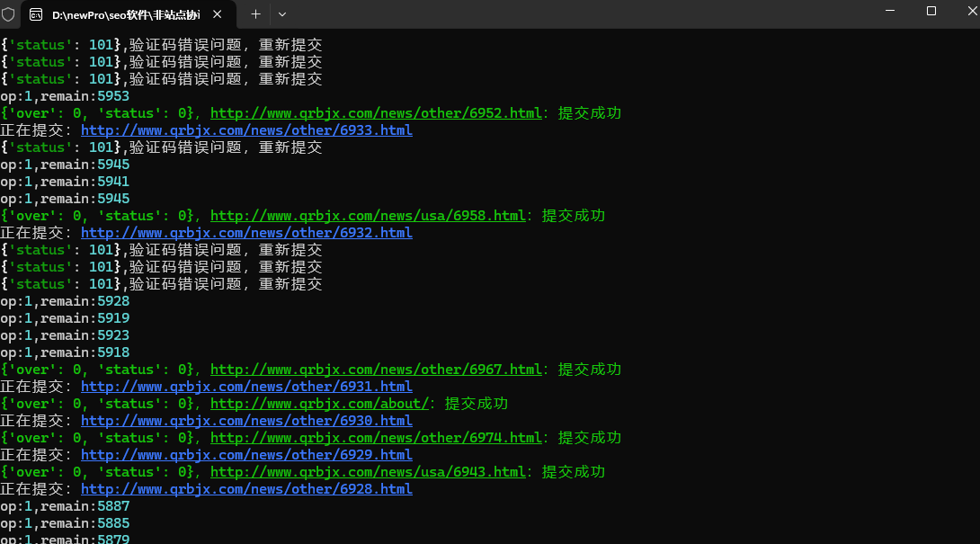Open the news/other/6933.html link being submitted
This screenshot has width=980, height=544.
click(x=246, y=130)
